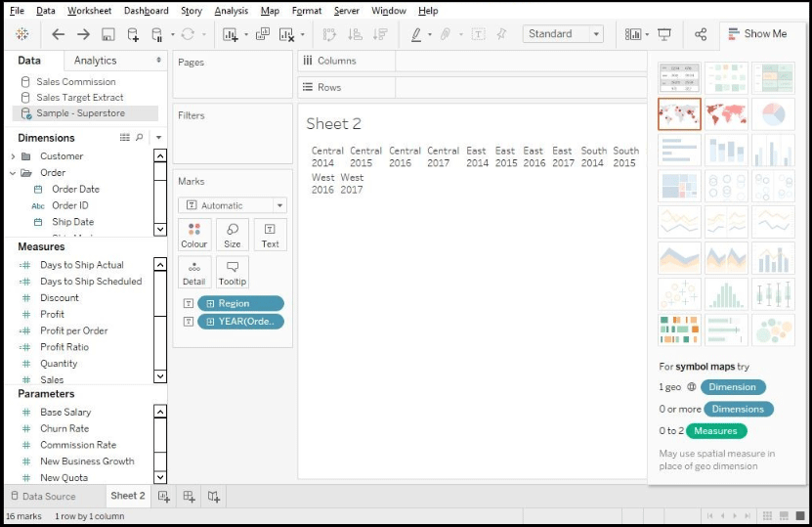
Task: Click the Save workbook toolbar icon
Action: coord(107,34)
